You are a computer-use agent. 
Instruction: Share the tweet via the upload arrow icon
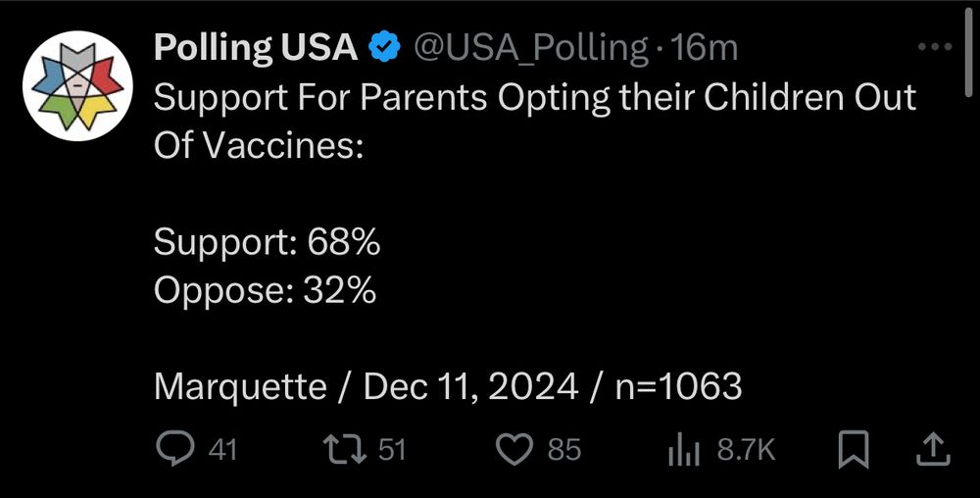(x=933, y=450)
